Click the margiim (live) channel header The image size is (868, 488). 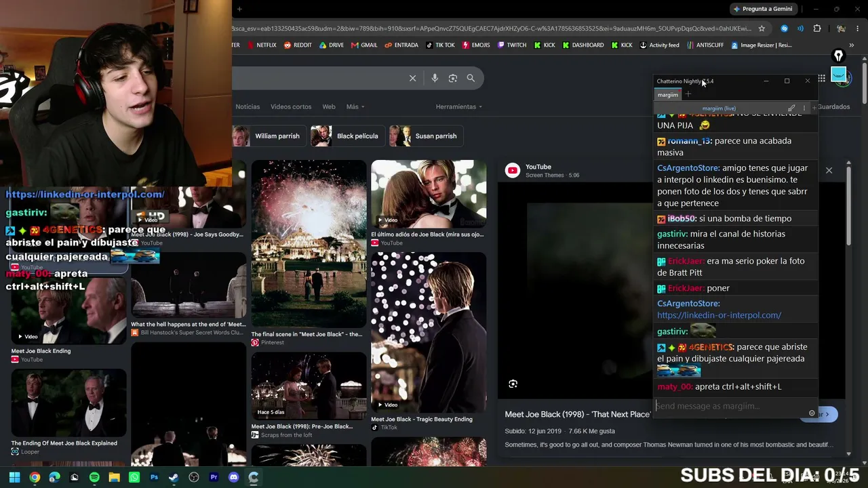tap(719, 108)
